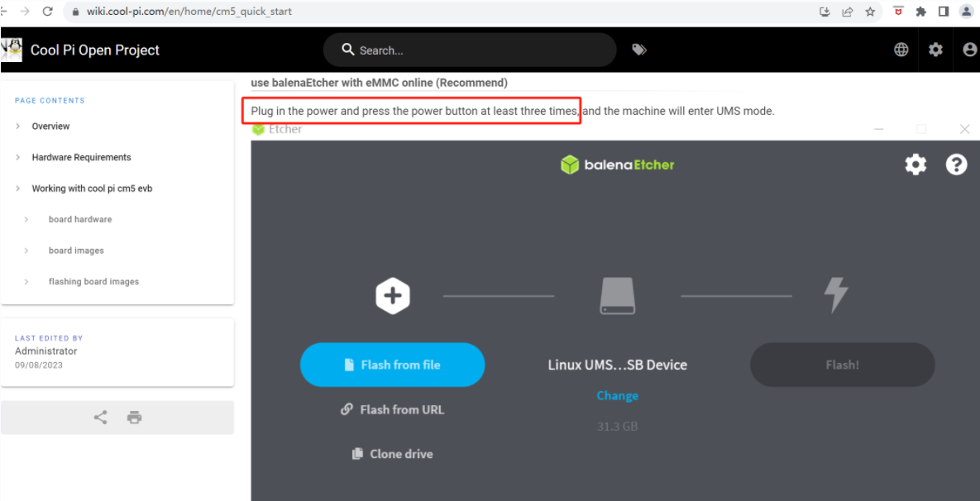Go to Hardware Requirements section

click(x=81, y=157)
